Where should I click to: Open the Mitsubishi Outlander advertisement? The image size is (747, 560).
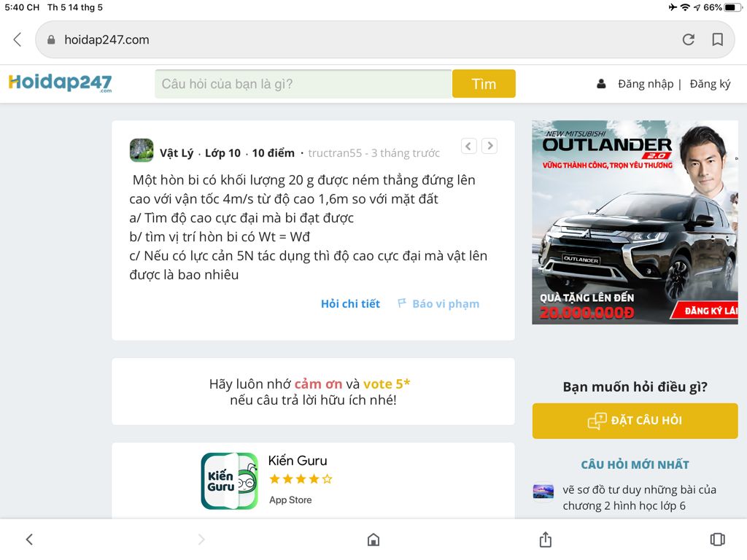[635, 222]
